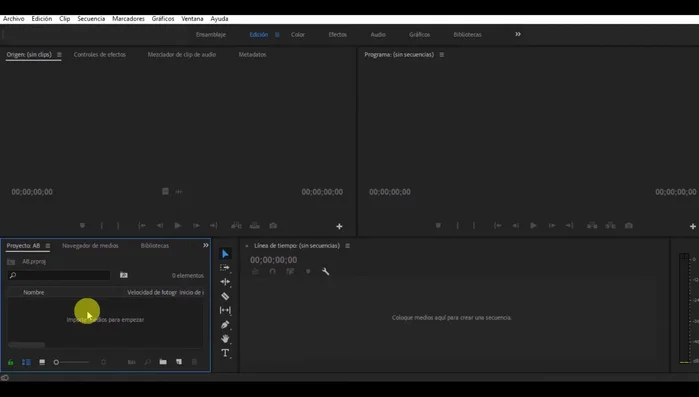Viewport: 699px width, 397px height.
Task: Switch to Navegador de medios tab
Action: (90, 246)
